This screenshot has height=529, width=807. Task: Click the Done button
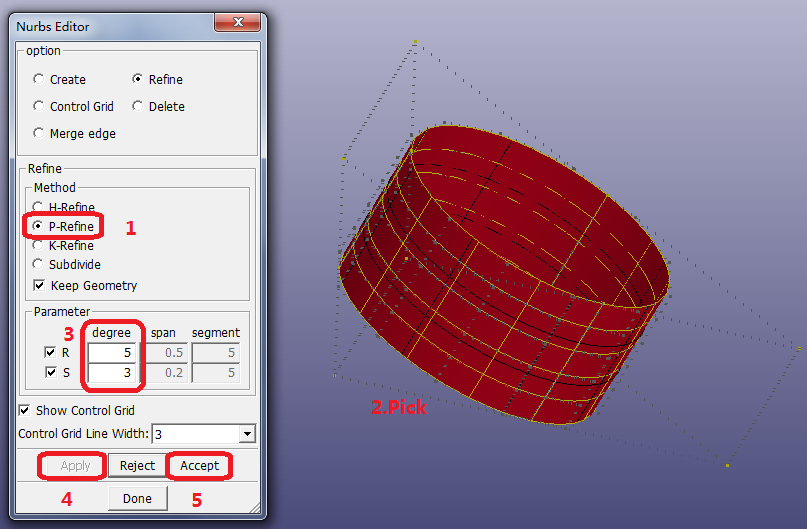(137, 498)
